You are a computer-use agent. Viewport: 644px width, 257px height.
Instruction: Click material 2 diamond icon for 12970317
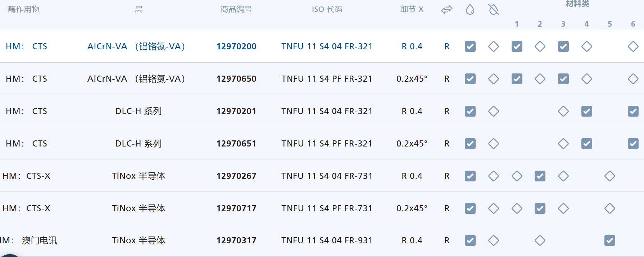point(540,240)
